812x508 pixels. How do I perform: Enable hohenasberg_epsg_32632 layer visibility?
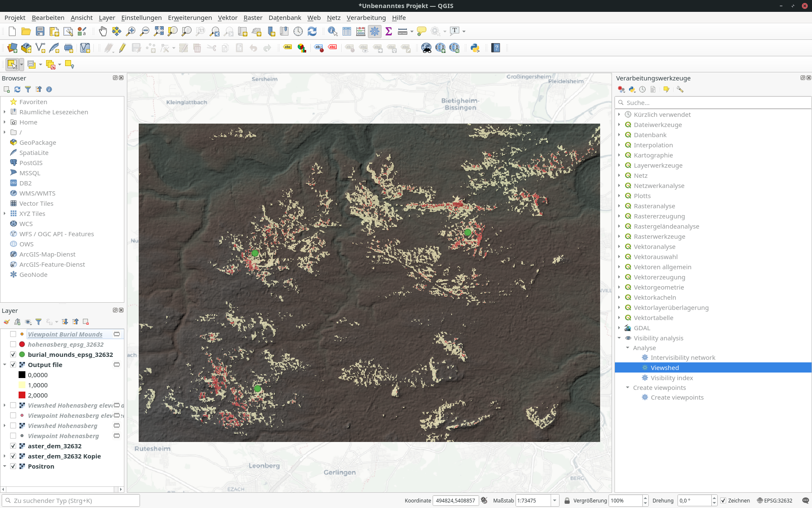(x=13, y=344)
